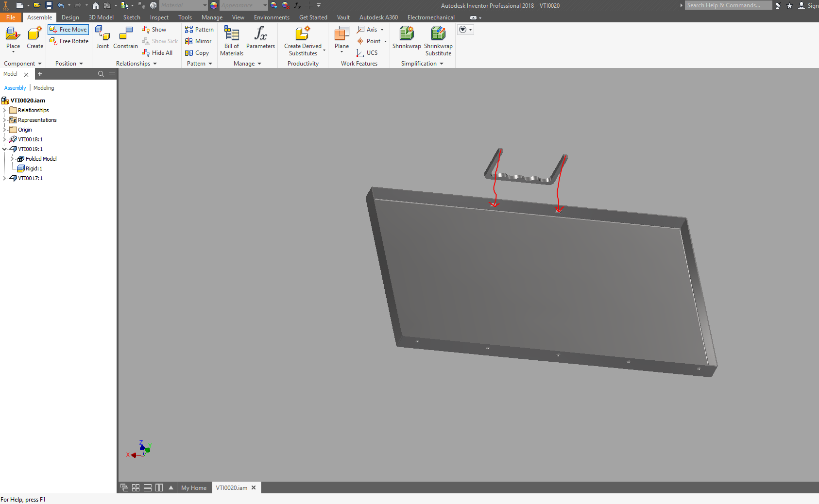
Task: Expand the Origin folder in the browser
Action: point(4,130)
